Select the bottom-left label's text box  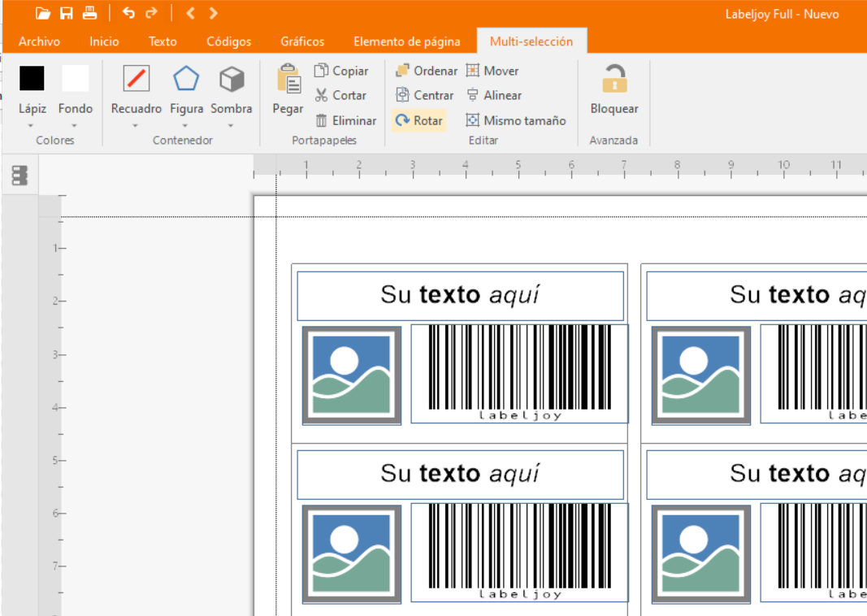pos(461,475)
